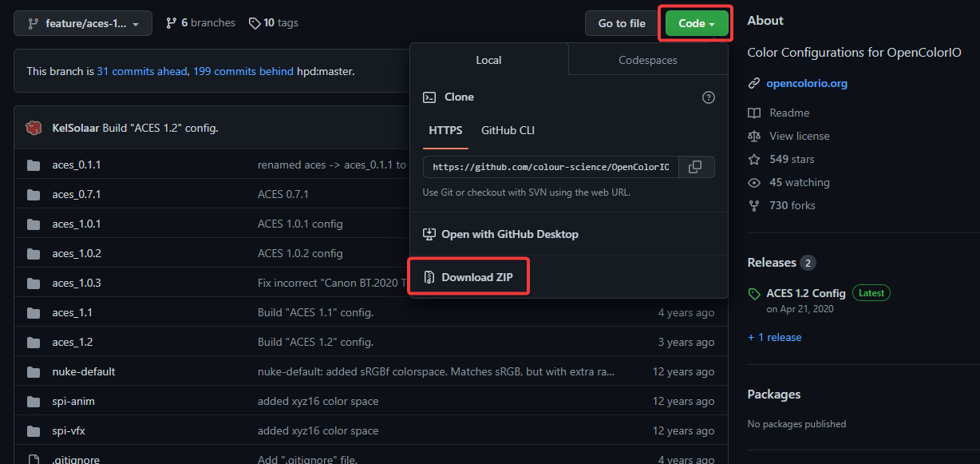Copy the clone URL to clipboard
This screenshot has height=464, width=980.
pyautogui.click(x=695, y=167)
